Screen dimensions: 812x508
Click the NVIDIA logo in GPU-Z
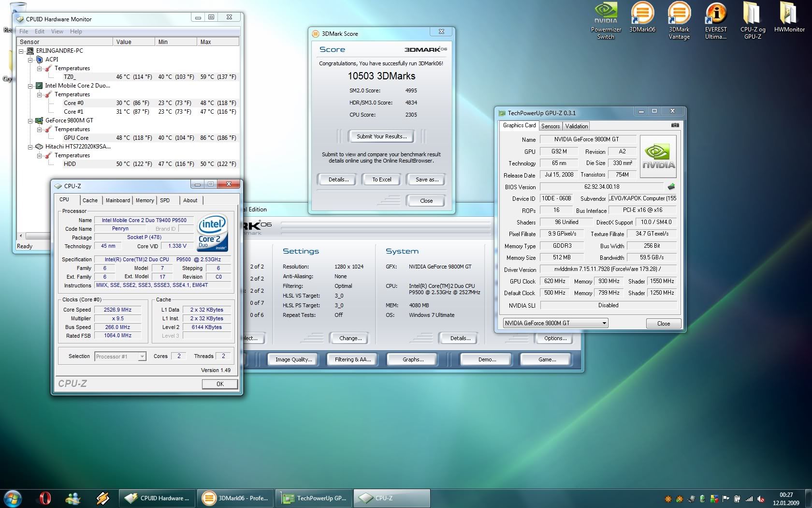click(658, 157)
